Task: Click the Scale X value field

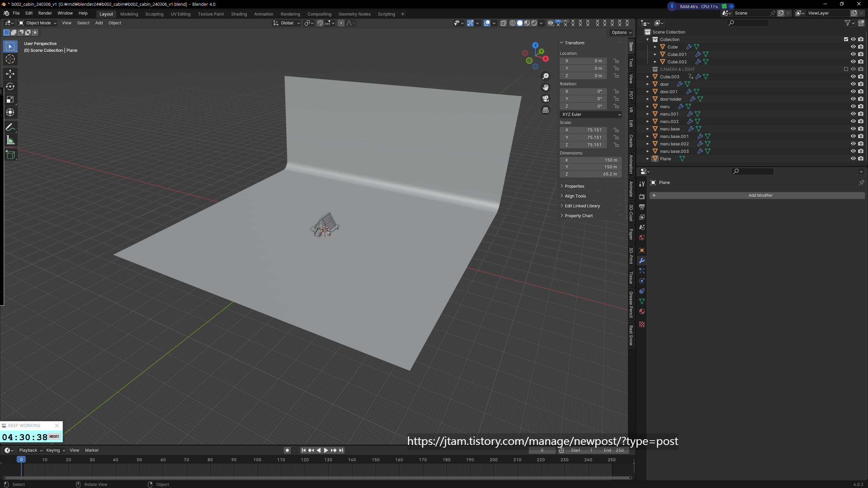Action: click(x=583, y=130)
